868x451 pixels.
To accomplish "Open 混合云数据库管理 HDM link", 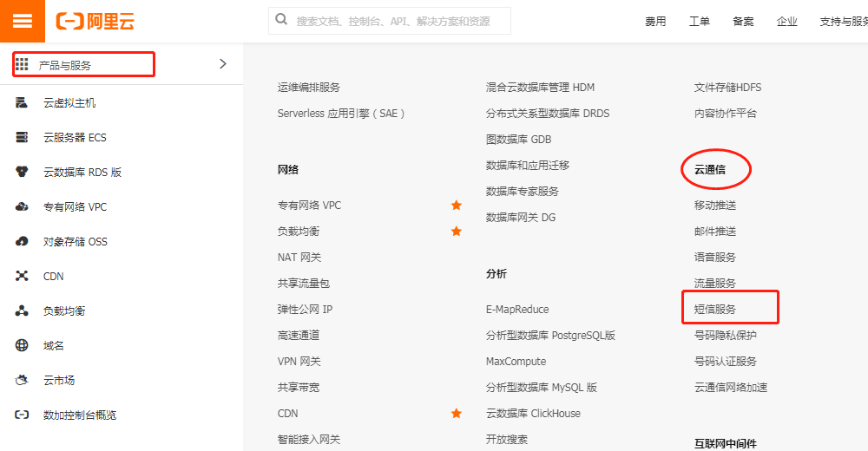I will coord(540,88).
